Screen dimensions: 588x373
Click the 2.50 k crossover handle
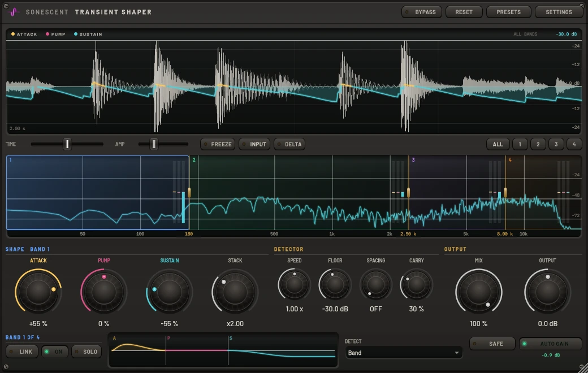coord(408,193)
